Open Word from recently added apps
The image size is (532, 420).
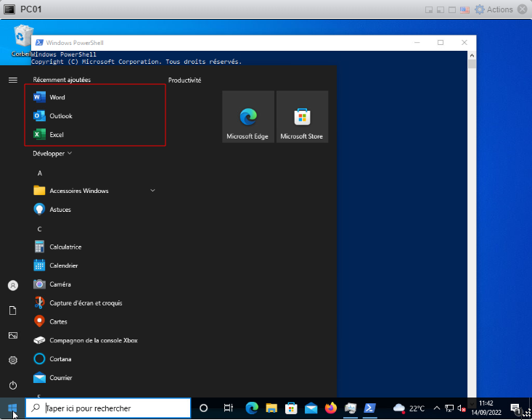(57, 97)
